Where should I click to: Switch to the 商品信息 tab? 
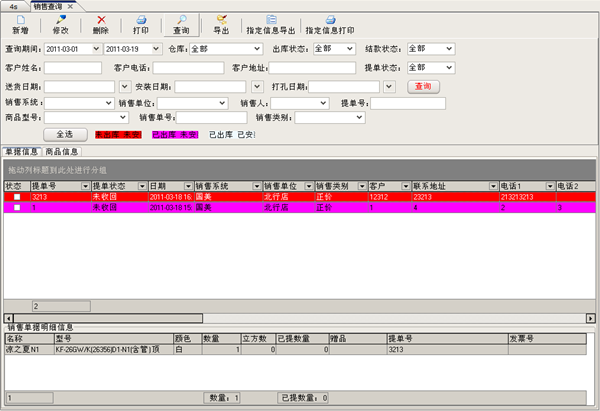(x=62, y=152)
